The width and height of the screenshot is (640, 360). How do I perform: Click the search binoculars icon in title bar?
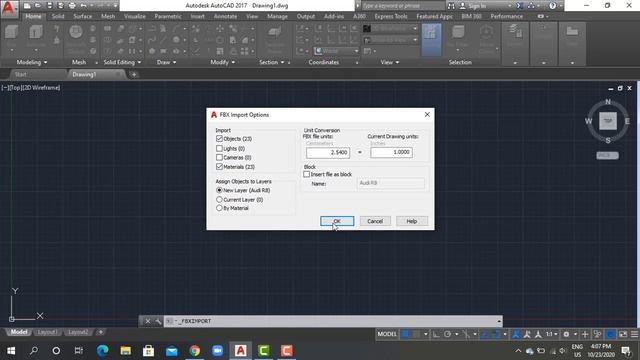[x=451, y=6]
